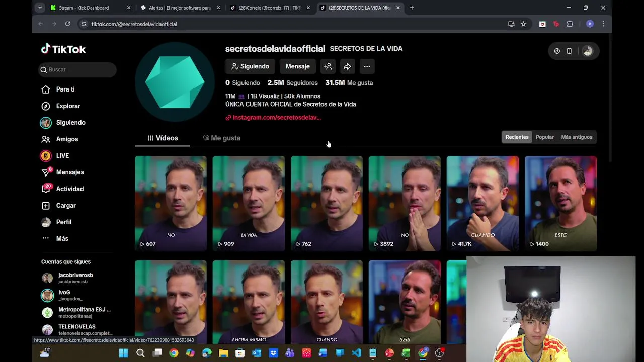The image size is (644, 362).
Task: Expand the browser tab search dropdown
Action: click(x=40, y=8)
